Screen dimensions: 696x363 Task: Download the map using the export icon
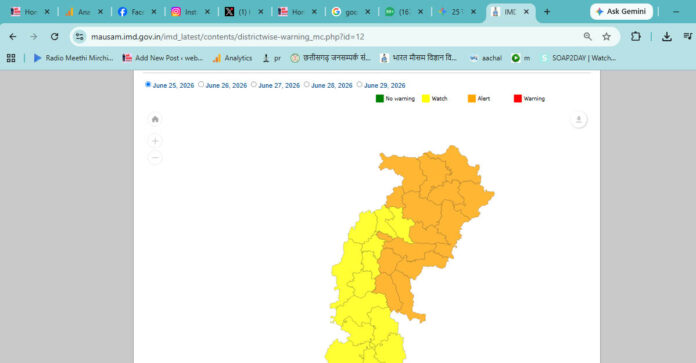[578, 119]
